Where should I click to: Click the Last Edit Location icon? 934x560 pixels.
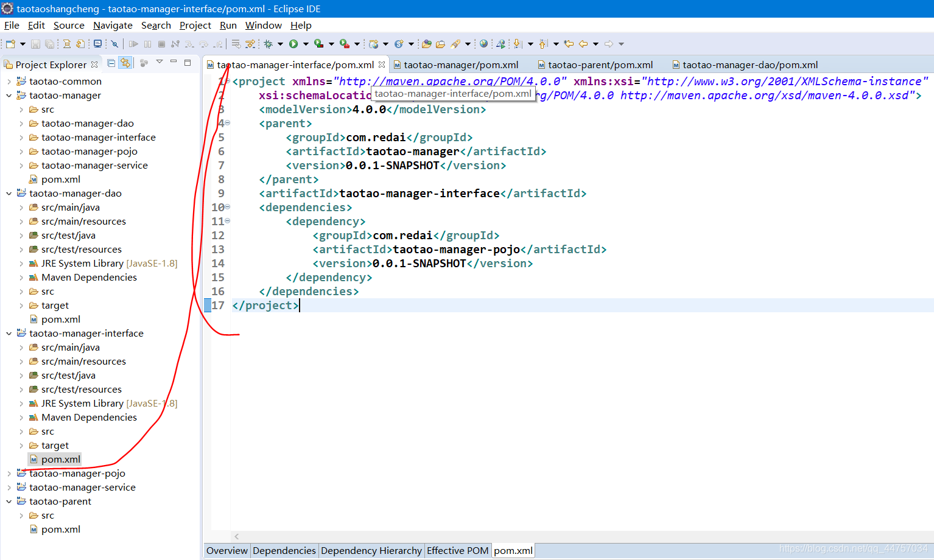[569, 44]
